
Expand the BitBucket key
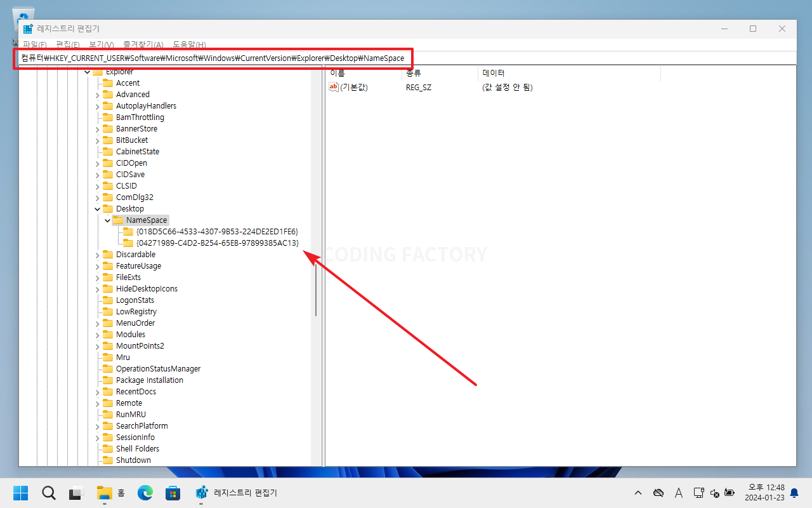coord(97,140)
